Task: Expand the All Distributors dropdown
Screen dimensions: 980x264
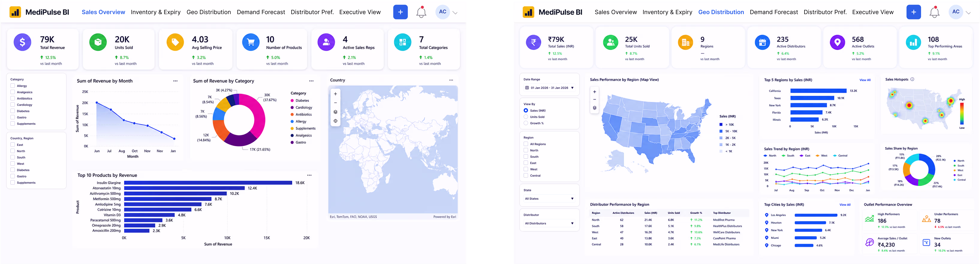Action: point(549,223)
